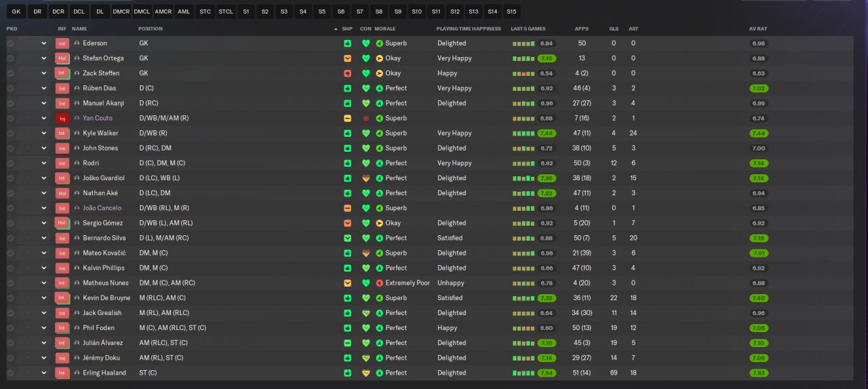Toggle the picked checkbox for Rodri

10,163
